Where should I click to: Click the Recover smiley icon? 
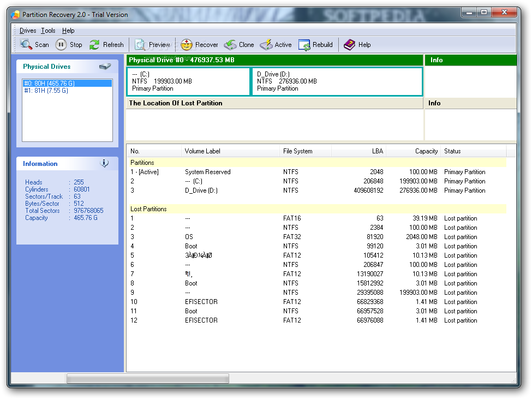pos(187,44)
